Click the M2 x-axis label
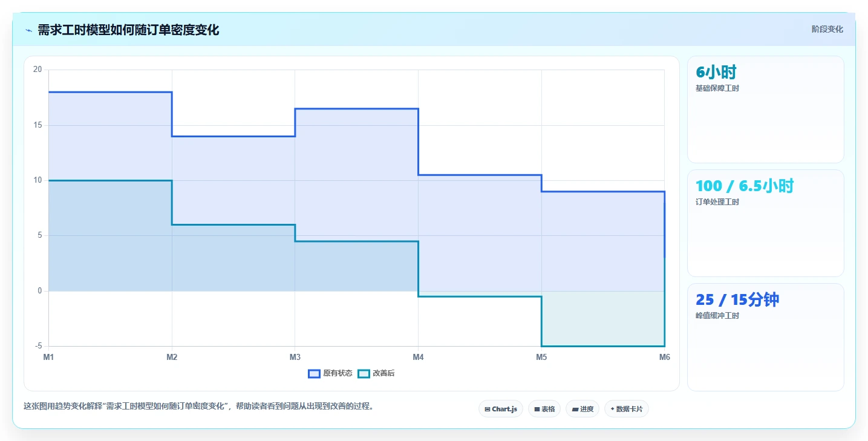868x441 pixels. coord(172,357)
